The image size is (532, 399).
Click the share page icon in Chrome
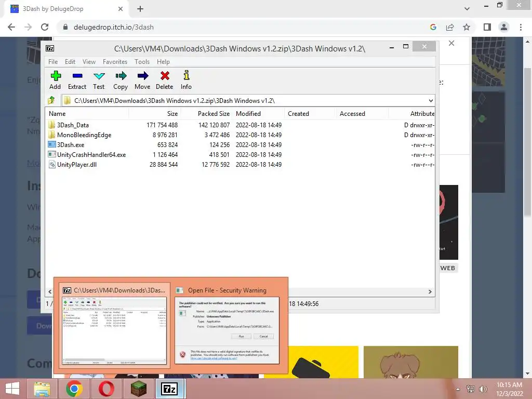click(x=450, y=27)
